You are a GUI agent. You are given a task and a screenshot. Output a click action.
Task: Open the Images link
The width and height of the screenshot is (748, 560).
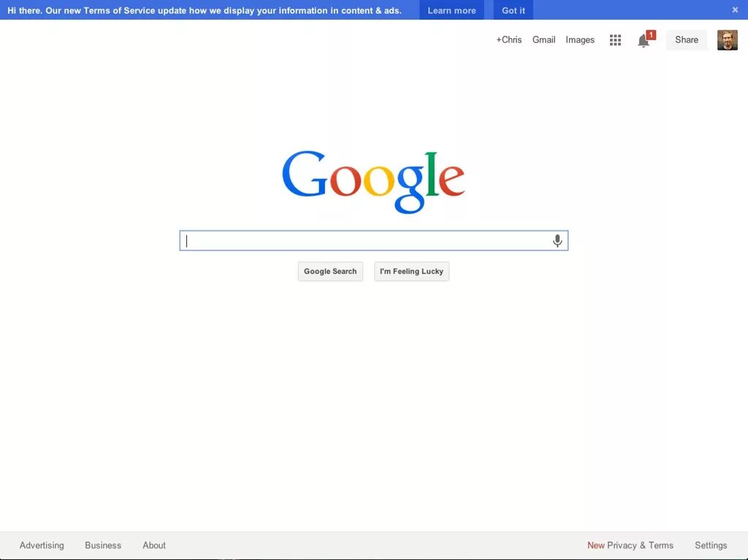pos(580,40)
